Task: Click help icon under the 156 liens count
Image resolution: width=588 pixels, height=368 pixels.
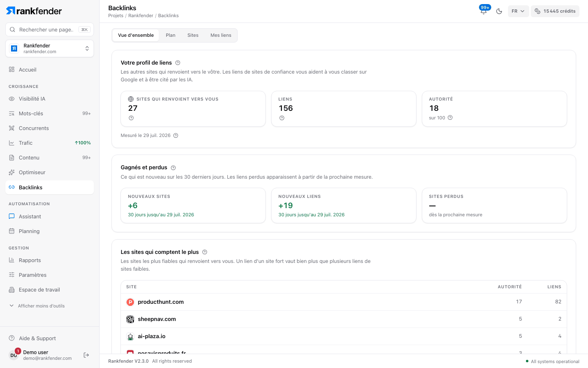Action: (282, 118)
